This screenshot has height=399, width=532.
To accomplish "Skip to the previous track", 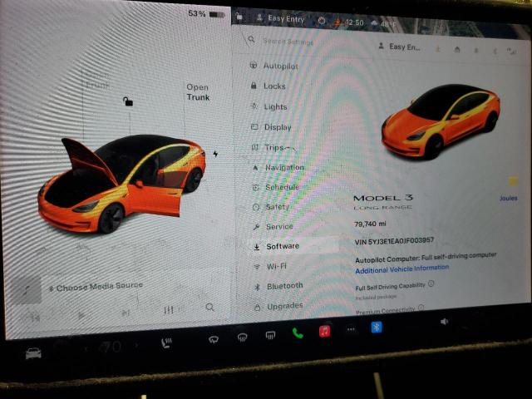I will coord(35,318).
